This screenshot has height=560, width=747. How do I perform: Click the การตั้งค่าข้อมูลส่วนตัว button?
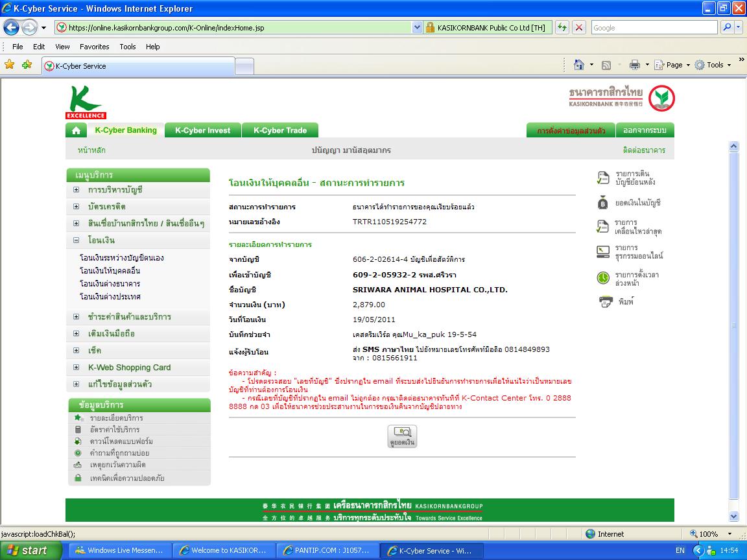pyautogui.click(x=571, y=130)
